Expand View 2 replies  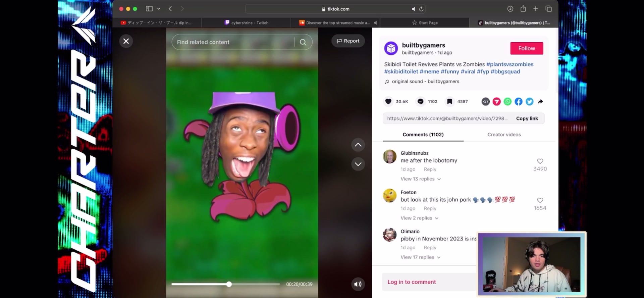(x=420, y=218)
